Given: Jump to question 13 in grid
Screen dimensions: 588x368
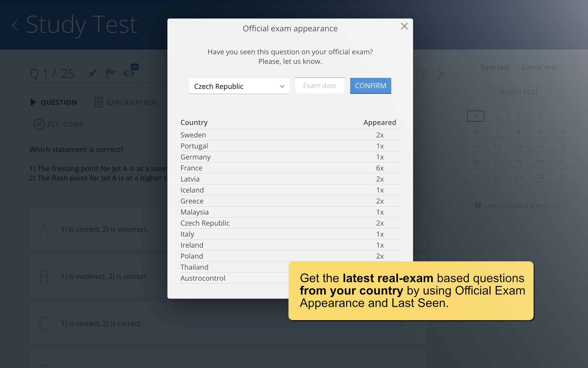Looking at the screenshot, I should [x=519, y=146].
